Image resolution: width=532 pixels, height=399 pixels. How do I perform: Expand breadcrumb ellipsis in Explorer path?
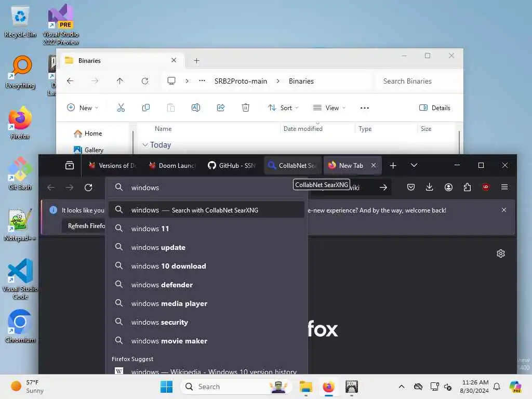202,81
